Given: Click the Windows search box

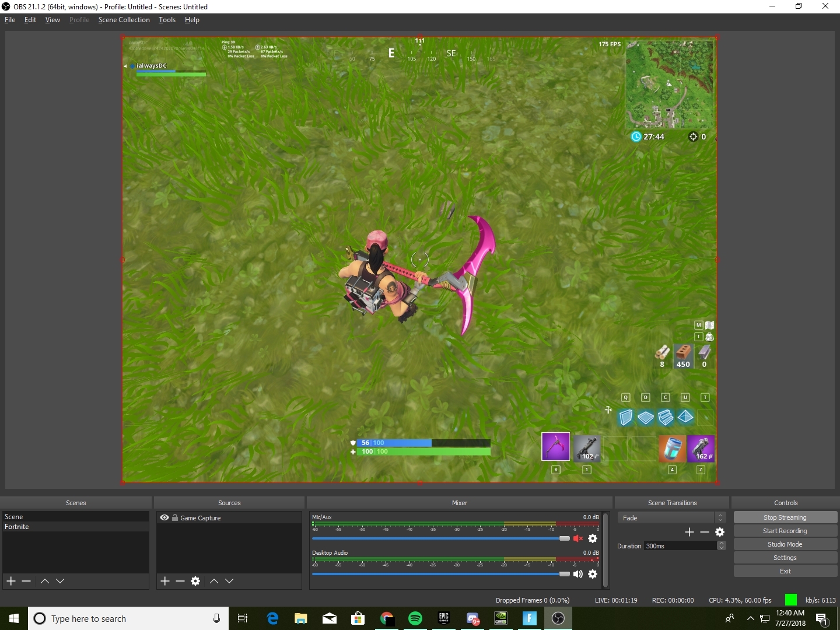Looking at the screenshot, I should 128,618.
